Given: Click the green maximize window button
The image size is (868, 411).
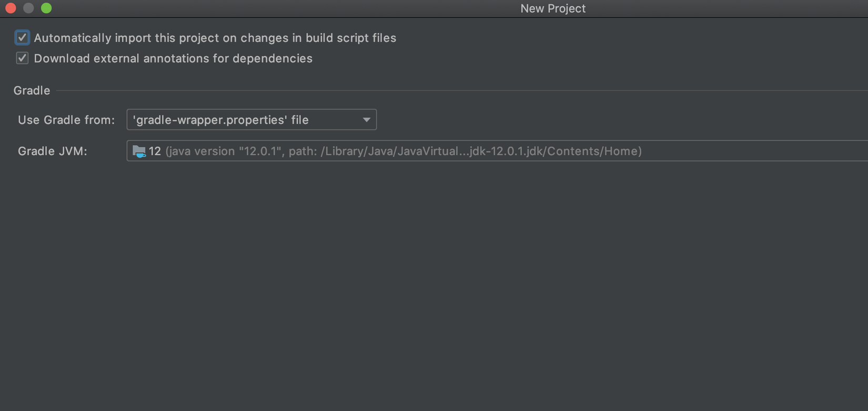Looking at the screenshot, I should (x=46, y=8).
